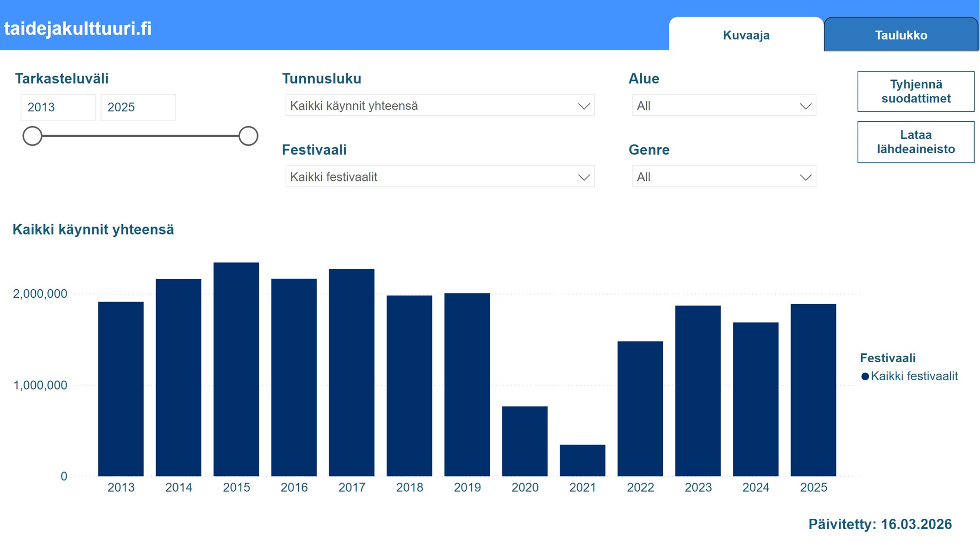
Task: Expand the Festivaali dropdown chevron
Action: click(584, 177)
